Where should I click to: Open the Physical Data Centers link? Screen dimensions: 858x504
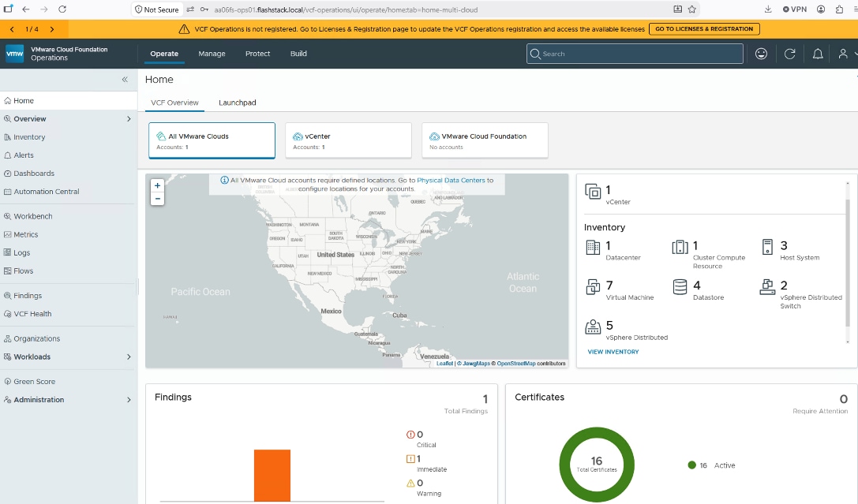coord(451,180)
